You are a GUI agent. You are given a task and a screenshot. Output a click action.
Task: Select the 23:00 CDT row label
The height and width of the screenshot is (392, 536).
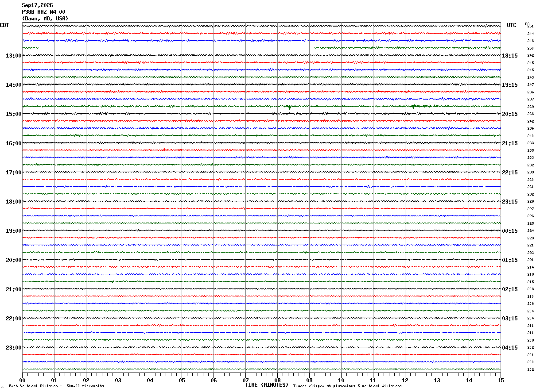point(13,347)
